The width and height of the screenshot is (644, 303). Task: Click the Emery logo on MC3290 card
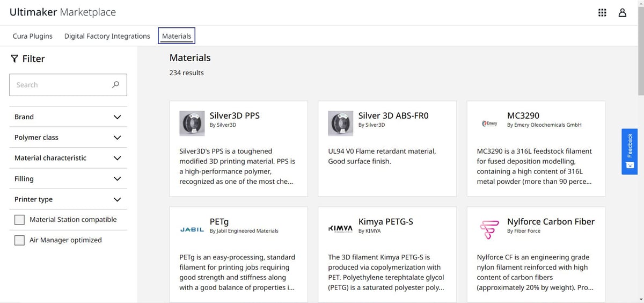click(x=489, y=124)
